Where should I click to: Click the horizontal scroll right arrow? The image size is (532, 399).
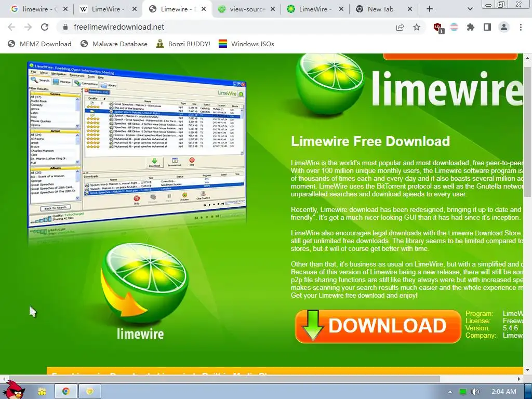point(519,378)
